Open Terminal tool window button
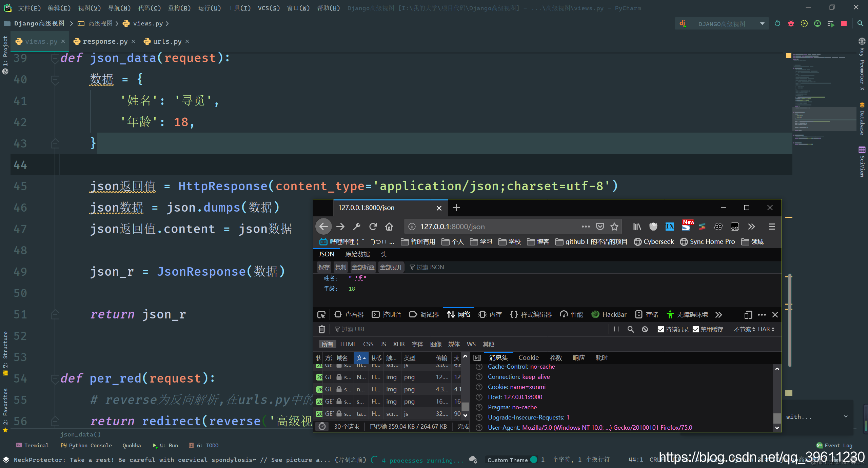This screenshot has height=468, width=868. tap(32, 445)
